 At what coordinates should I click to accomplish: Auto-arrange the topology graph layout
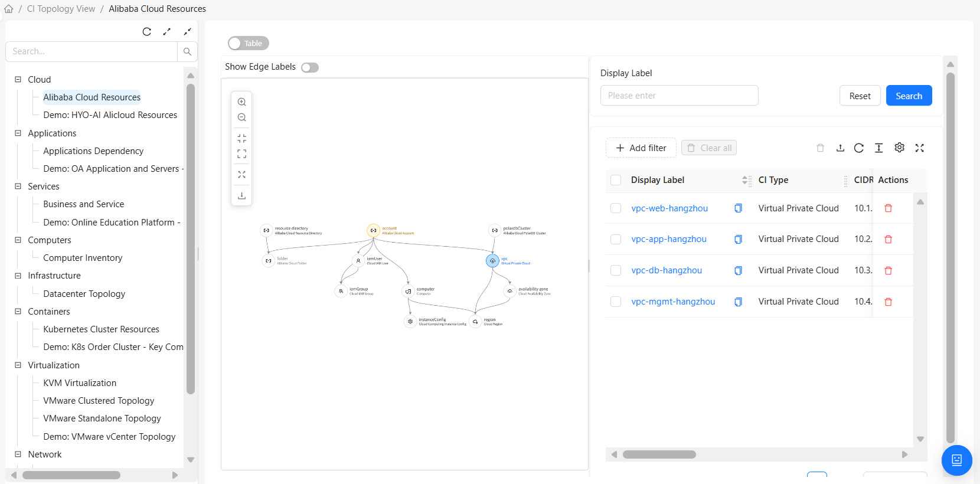(x=242, y=175)
